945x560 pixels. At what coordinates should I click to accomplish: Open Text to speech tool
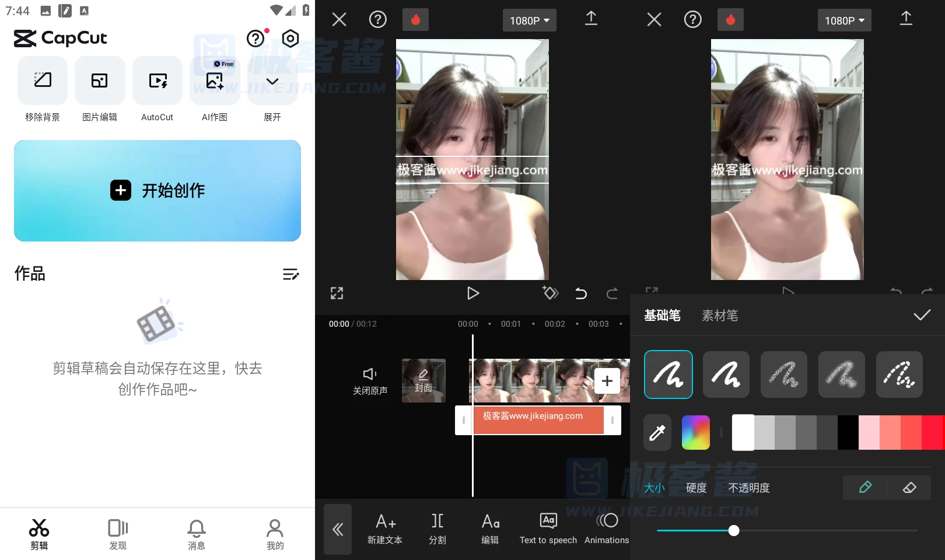tap(548, 529)
